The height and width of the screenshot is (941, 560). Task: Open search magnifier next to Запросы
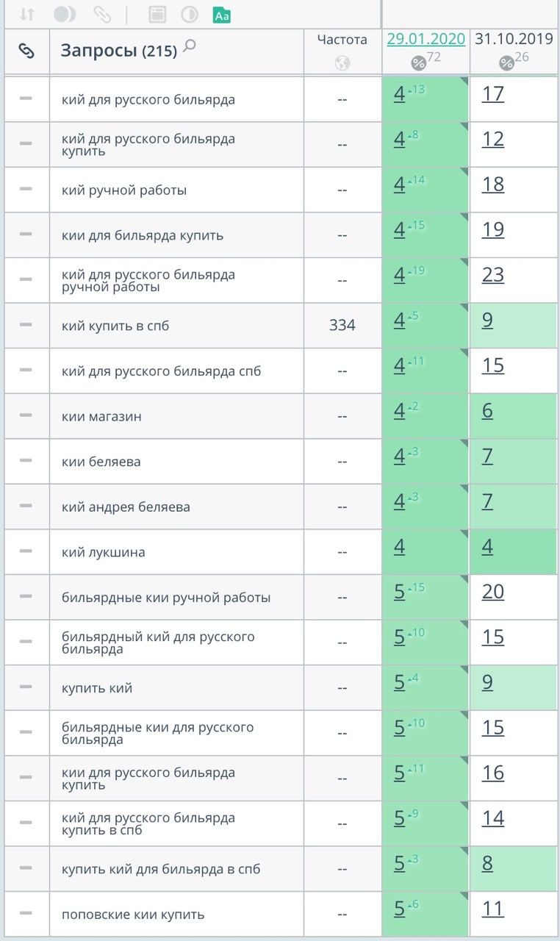point(190,46)
